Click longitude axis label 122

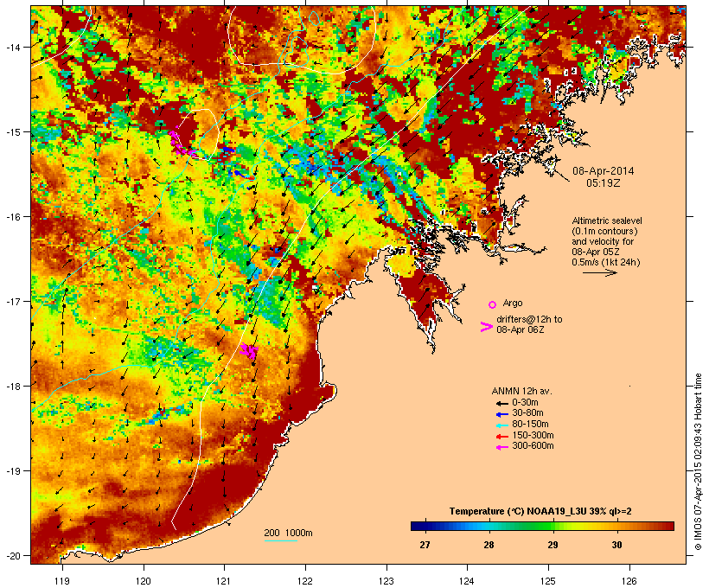[x=305, y=581]
